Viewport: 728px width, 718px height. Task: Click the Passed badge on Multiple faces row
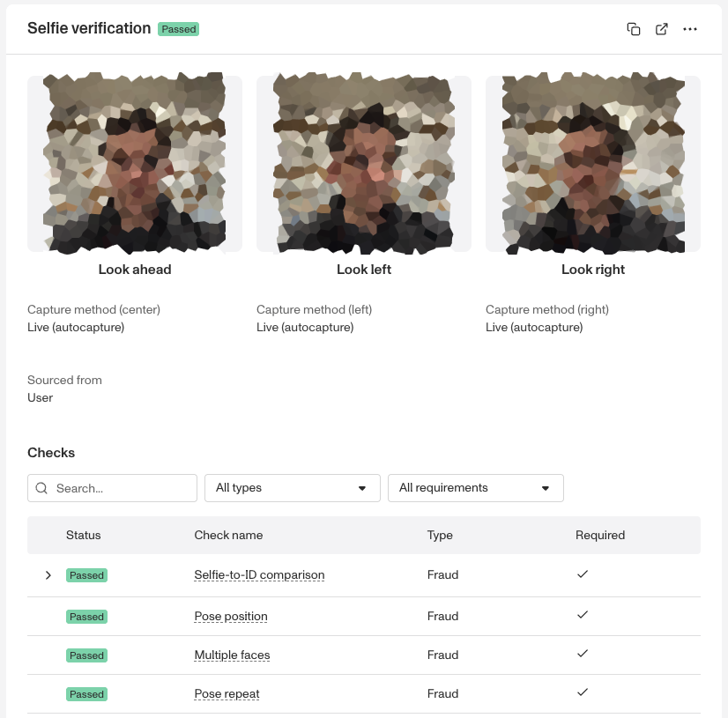[x=86, y=655]
